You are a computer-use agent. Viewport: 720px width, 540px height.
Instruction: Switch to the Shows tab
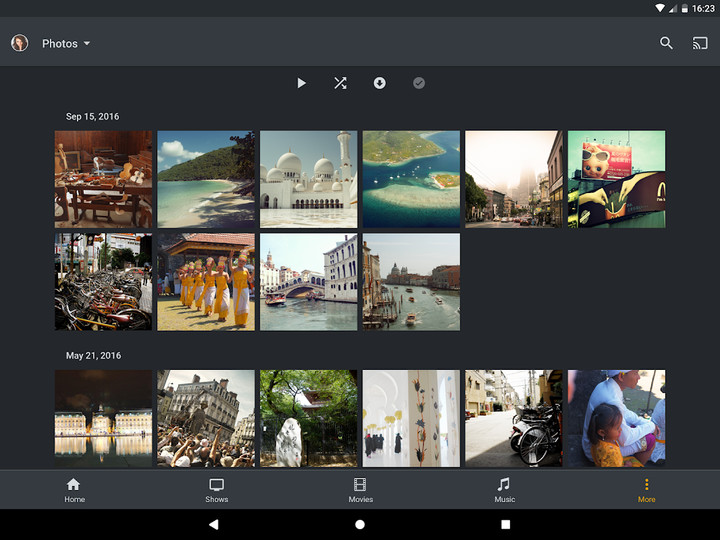(217, 490)
